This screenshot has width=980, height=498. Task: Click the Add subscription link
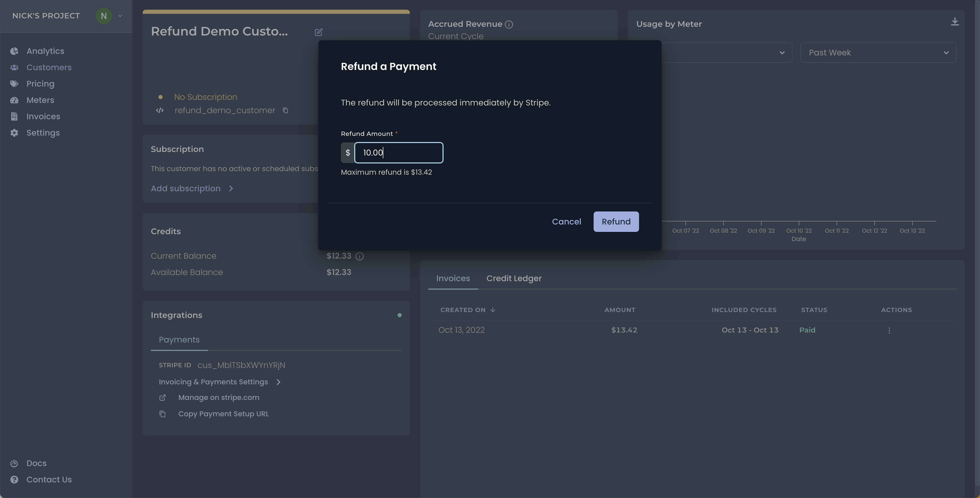186,188
